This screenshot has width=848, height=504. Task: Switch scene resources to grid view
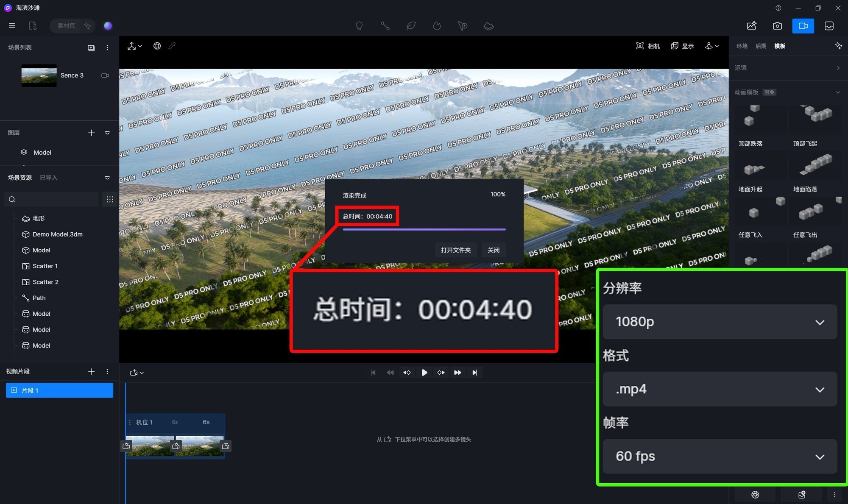(x=110, y=199)
